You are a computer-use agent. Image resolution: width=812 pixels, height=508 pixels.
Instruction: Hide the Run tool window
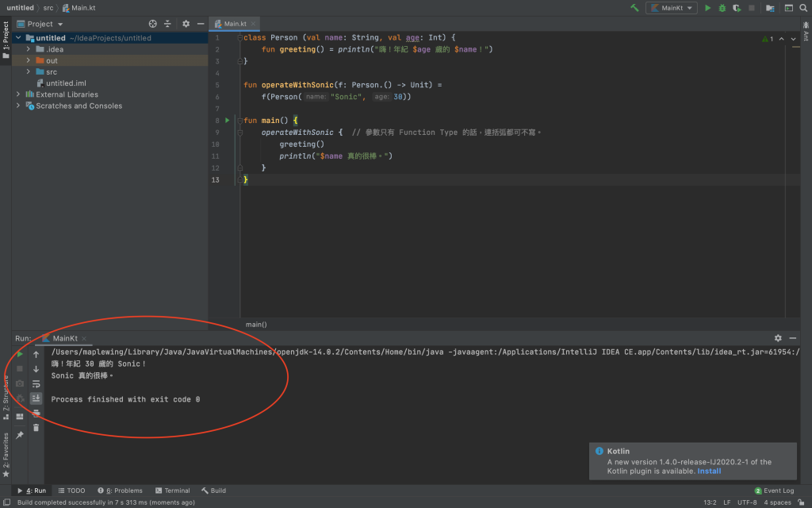(x=793, y=338)
